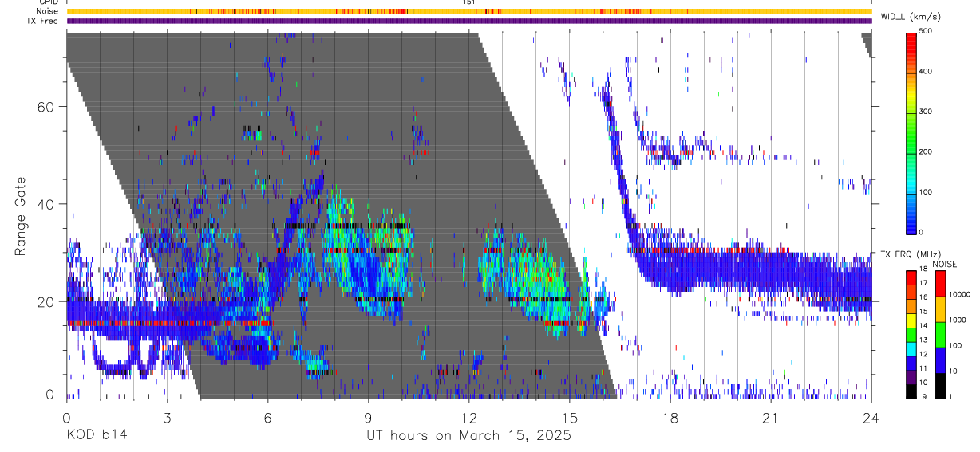Click the NOISE level color bar
The height and width of the screenshot is (452, 980).
pyautogui.click(x=940, y=334)
